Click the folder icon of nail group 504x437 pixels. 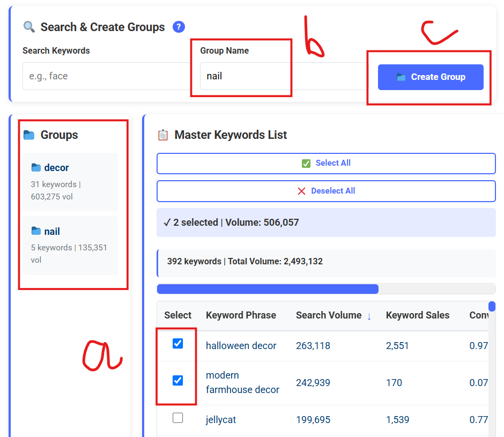pyautogui.click(x=36, y=231)
